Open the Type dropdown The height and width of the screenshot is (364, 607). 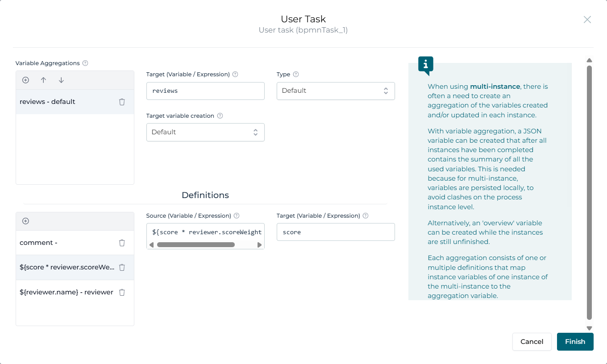(335, 91)
